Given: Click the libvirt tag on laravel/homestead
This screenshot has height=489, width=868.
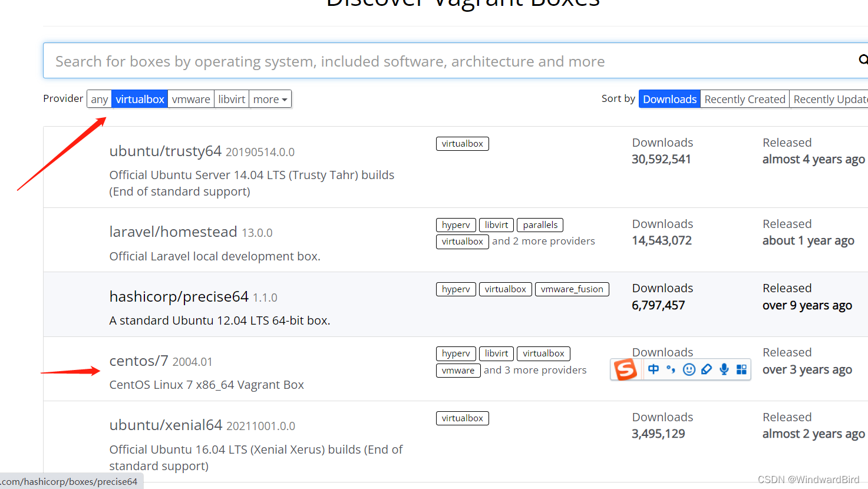Looking at the screenshot, I should coord(496,225).
